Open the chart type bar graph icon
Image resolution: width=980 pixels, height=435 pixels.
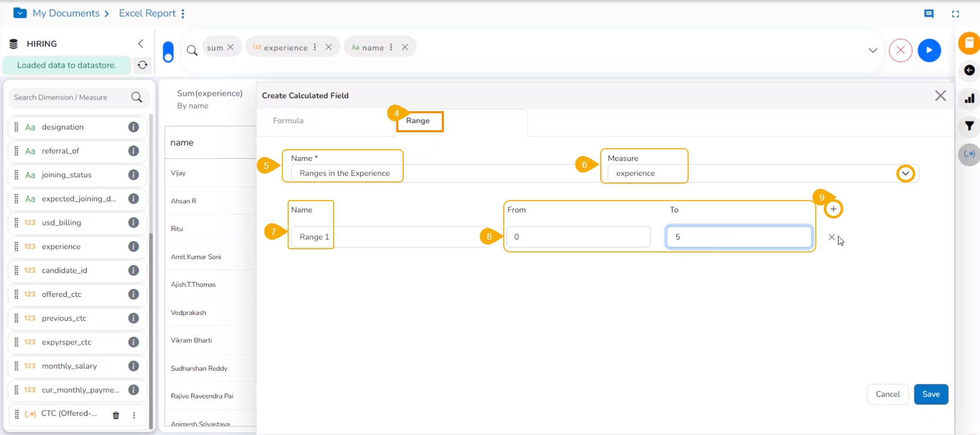point(969,98)
